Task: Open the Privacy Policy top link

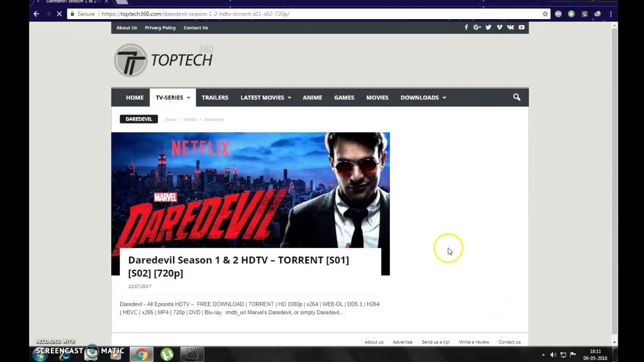Action: pos(160,28)
